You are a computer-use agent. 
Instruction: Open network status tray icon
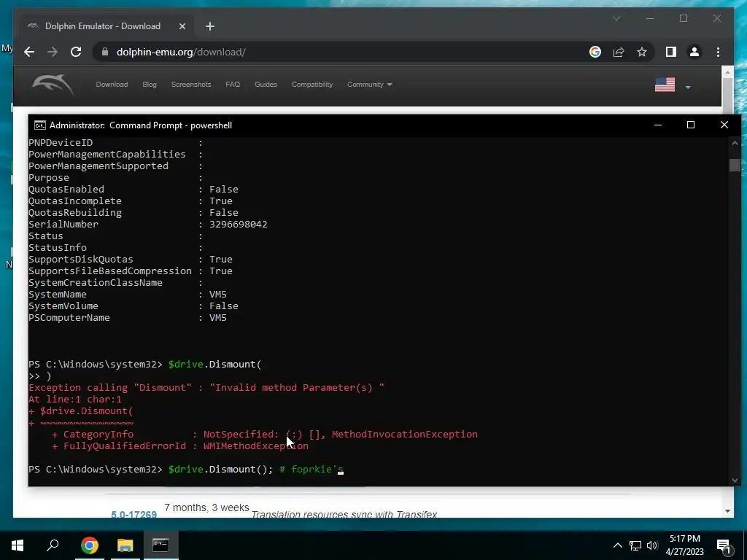635,545
